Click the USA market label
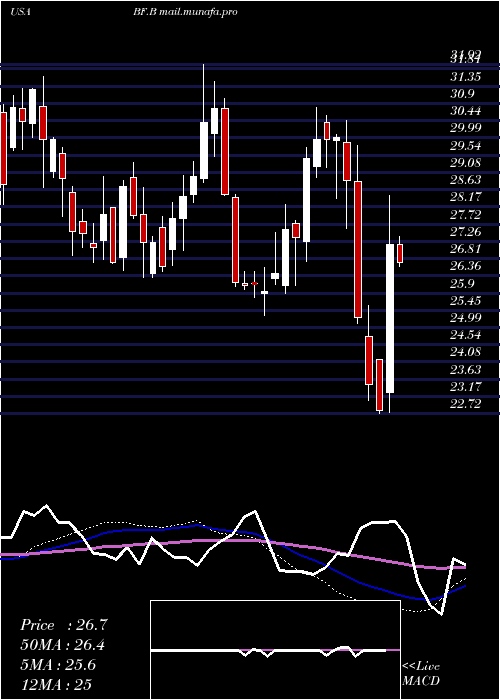Image resolution: width=500 pixels, height=700 pixels. coord(20,12)
